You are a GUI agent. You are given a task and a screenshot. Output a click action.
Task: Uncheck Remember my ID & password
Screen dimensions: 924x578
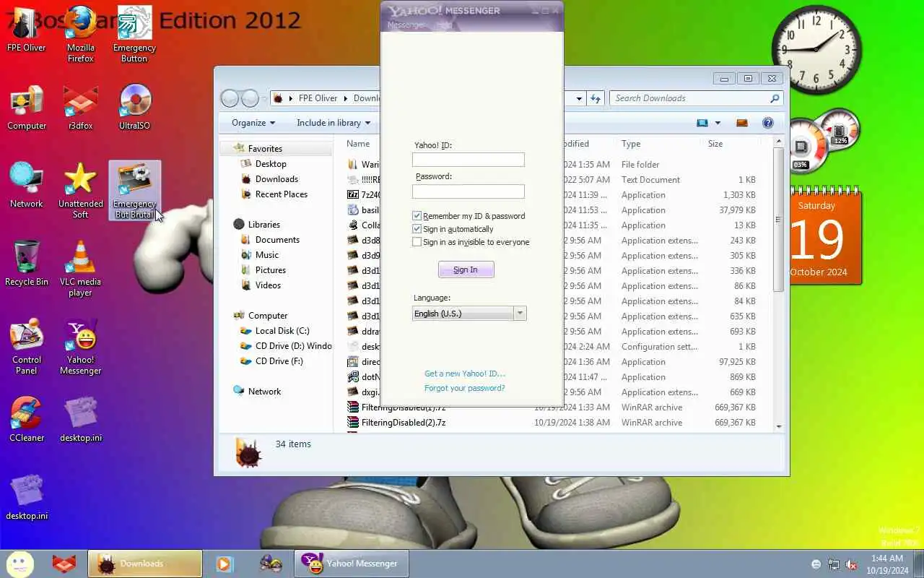pos(417,216)
